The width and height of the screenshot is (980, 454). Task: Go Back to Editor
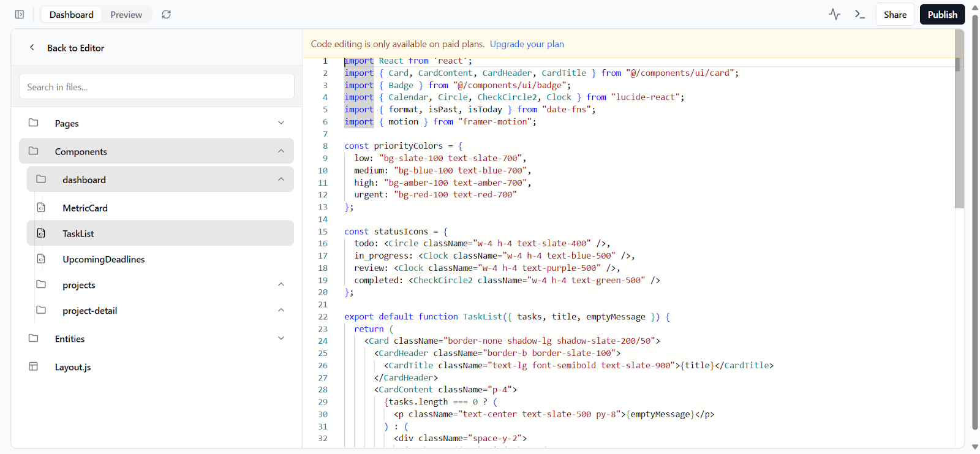click(x=76, y=48)
